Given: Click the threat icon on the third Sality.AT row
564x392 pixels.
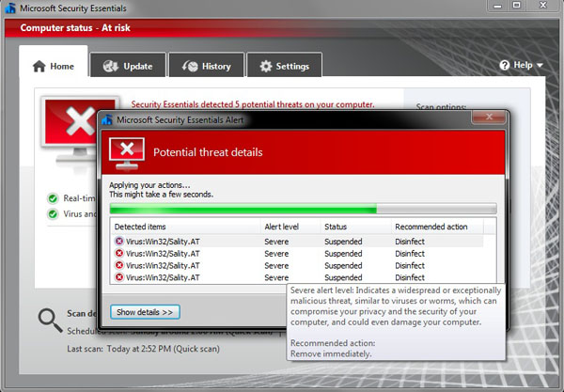Looking at the screenshot, I should (x=119, y=265).
